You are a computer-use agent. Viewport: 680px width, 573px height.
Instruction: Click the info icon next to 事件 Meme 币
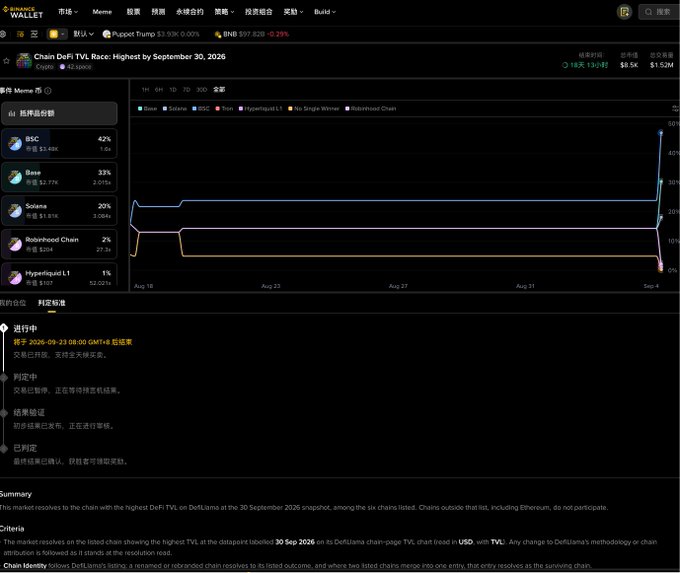click(x=48, y=91)
